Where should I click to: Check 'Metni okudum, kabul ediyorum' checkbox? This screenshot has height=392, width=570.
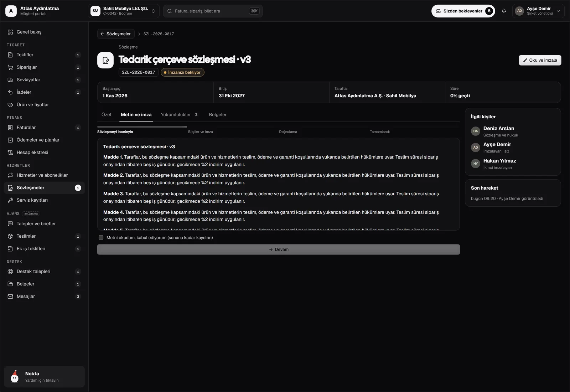point(101,238)
